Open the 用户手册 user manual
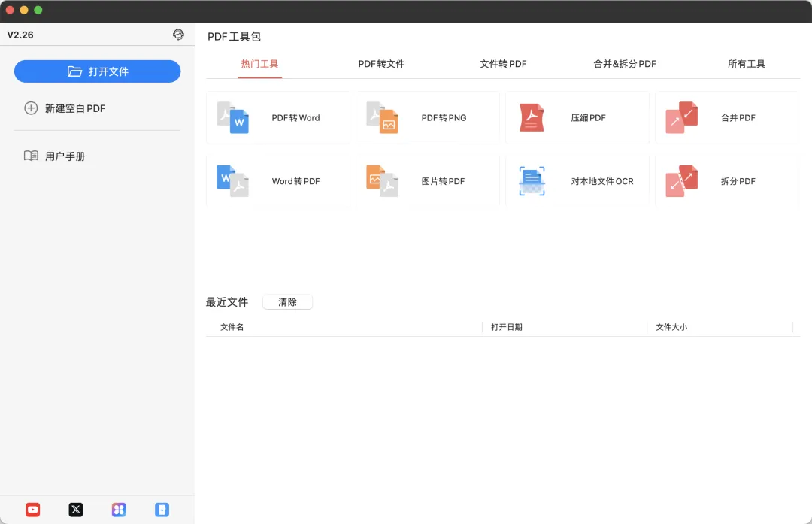 (x=55, y=156)
